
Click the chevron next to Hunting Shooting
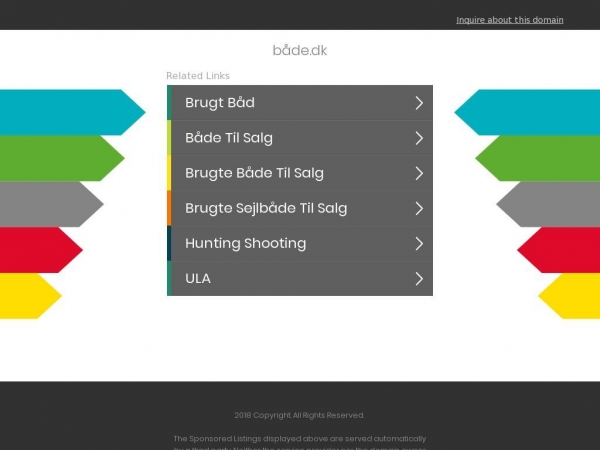(419, 243)
